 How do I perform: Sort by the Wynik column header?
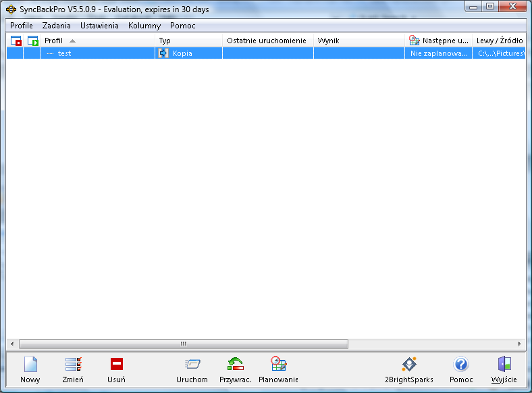tap(359, 41)
